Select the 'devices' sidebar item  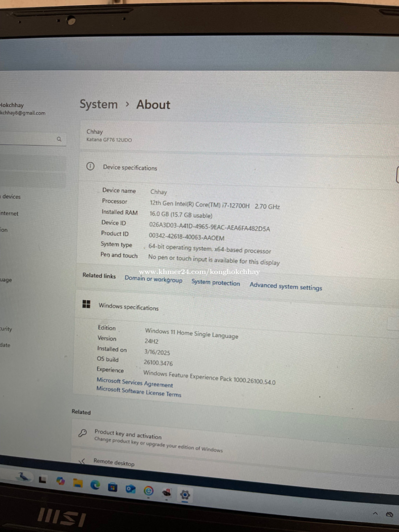11,196
